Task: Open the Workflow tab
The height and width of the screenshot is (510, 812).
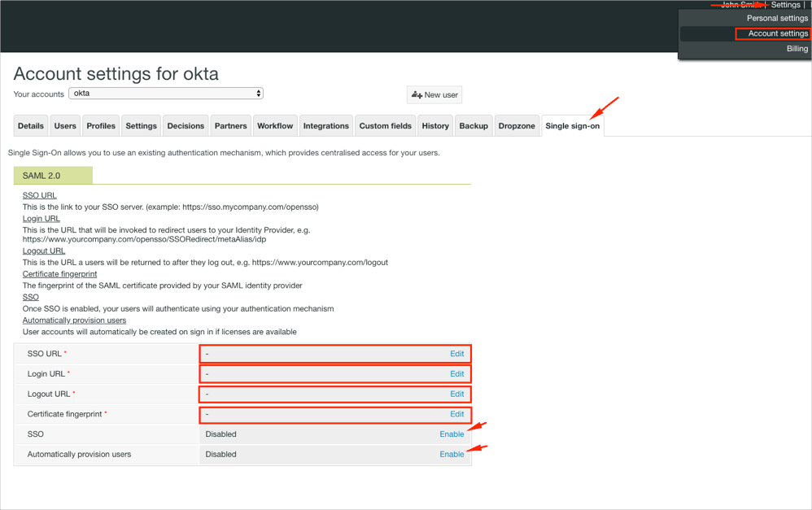Action: tap(275, 126)
